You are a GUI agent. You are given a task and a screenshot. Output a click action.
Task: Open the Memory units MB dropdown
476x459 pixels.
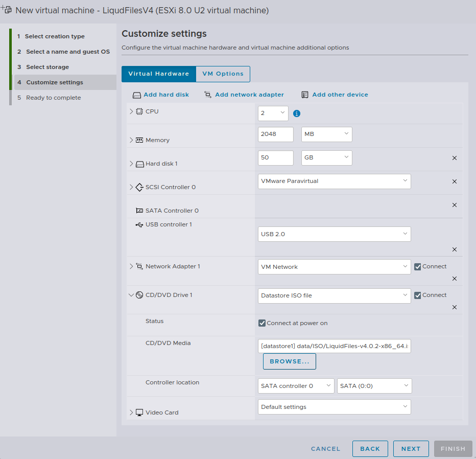[326, 134]
